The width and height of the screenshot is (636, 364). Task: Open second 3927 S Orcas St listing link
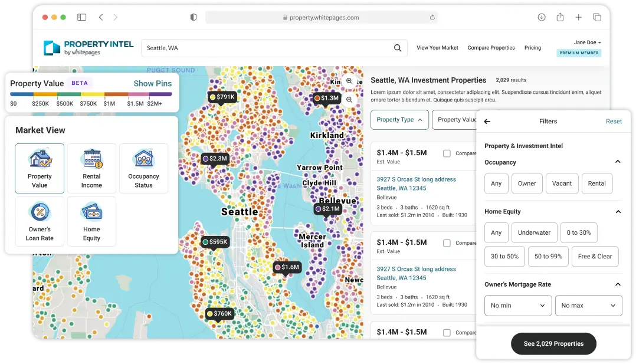[x=416, y=273]
